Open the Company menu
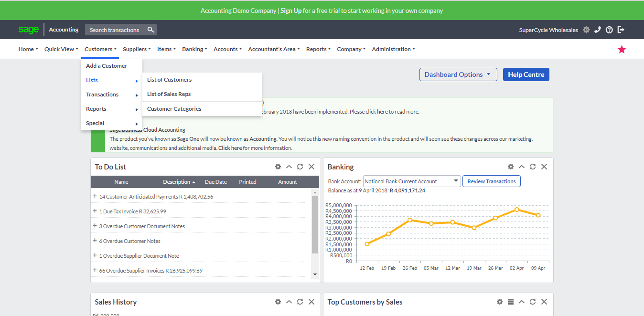 pos(351,49)
